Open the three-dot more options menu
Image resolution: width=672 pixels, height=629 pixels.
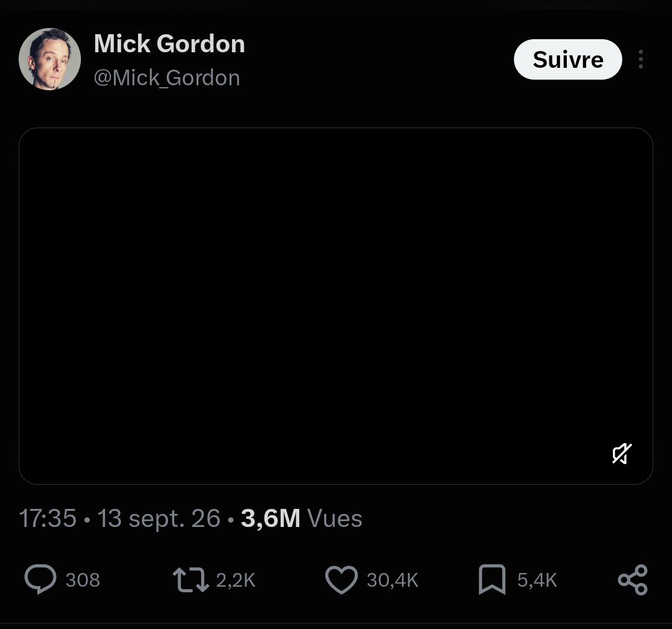[x=641, y=59]
